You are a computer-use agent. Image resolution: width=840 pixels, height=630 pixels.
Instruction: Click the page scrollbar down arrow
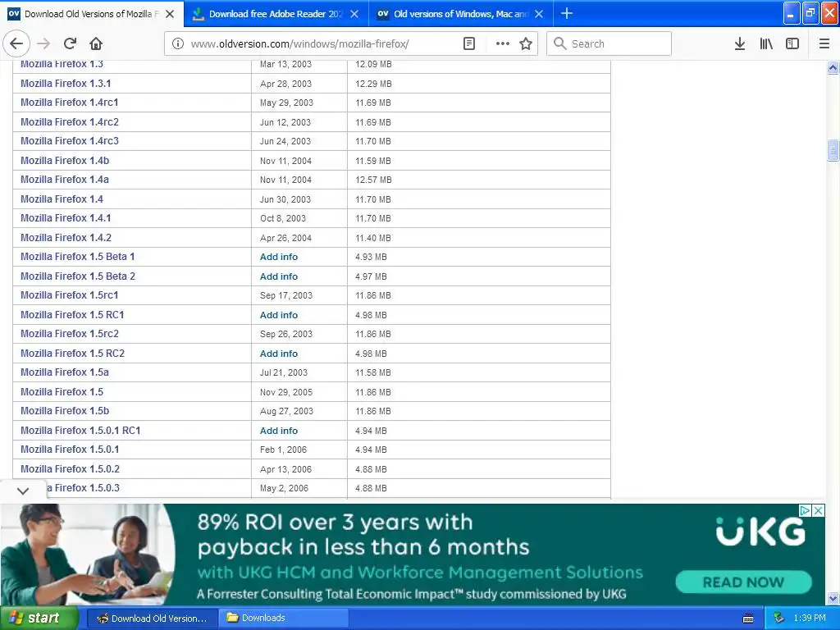click(x=833, y=598)
